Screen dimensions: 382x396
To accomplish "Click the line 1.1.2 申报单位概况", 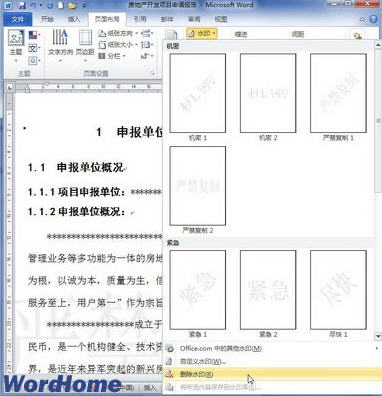I will pyautogui.click(x=77, y=212).
